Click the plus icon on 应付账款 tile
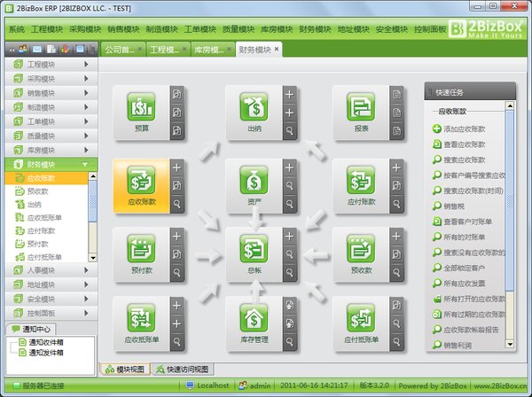The width and height of the screenshot is (532, 397). (396, 167)
